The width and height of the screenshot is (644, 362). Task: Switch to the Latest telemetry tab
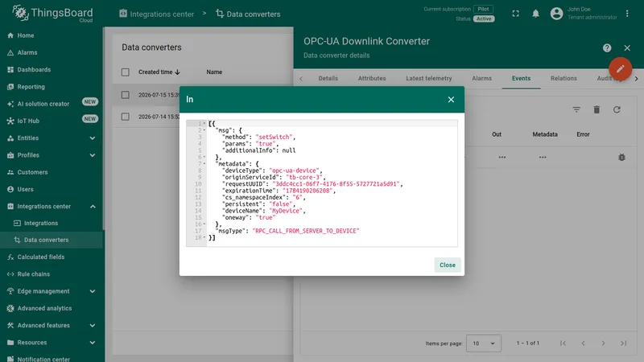coord(429,78)
